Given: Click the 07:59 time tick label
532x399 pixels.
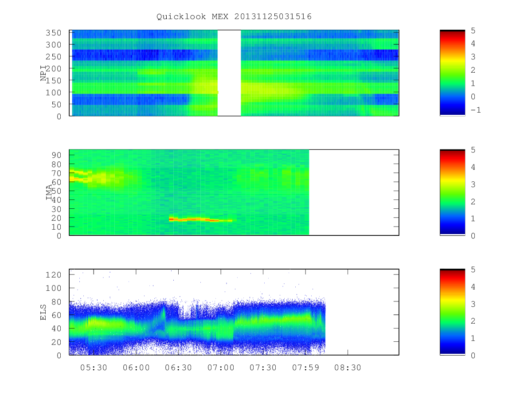Looking at the screenshot, I should [x=305, y=368].
